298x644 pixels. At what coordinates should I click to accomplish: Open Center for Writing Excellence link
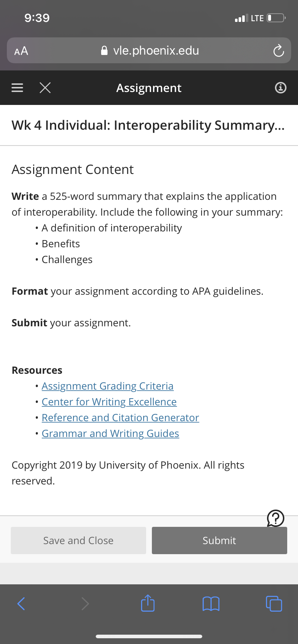(109, 402)
